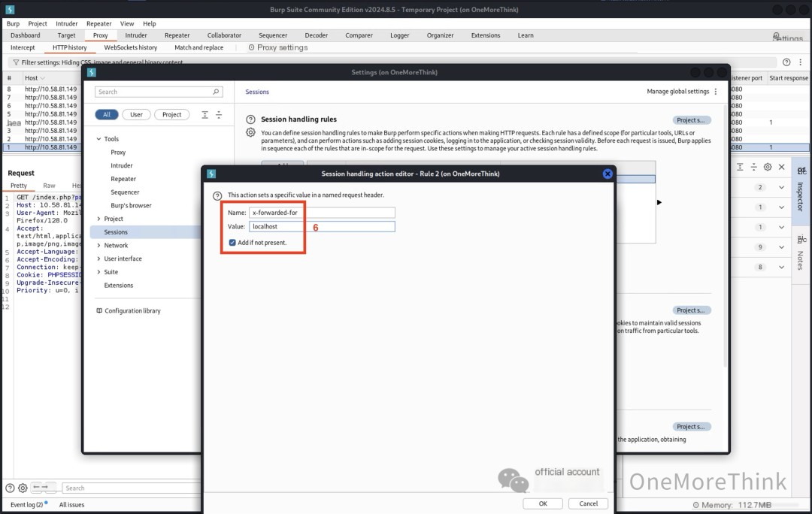Select the Raw request view tab

tap(49, 186)
